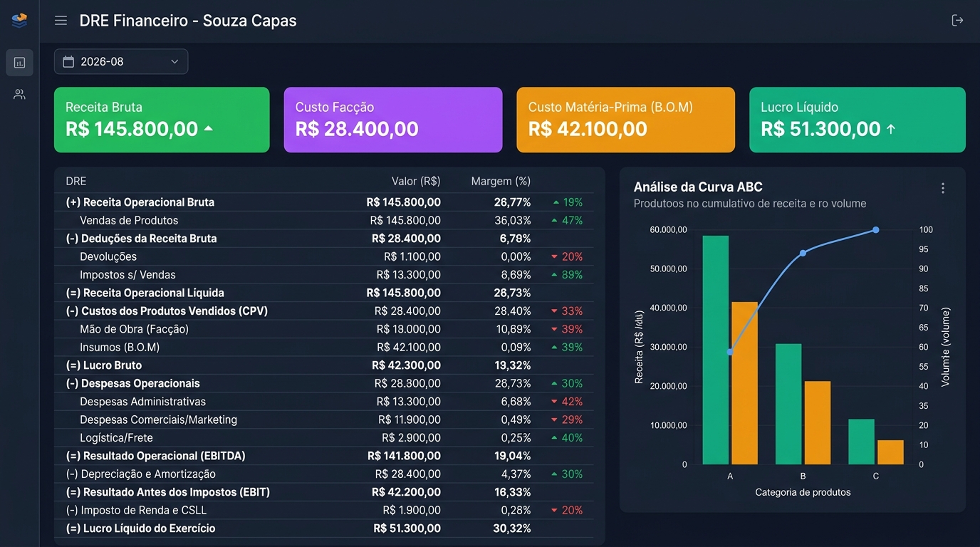The height and width of the screenshot is (547, 980).
Task: Expand the 2026-08 period dropdown chevron
Action: [174, 62]
